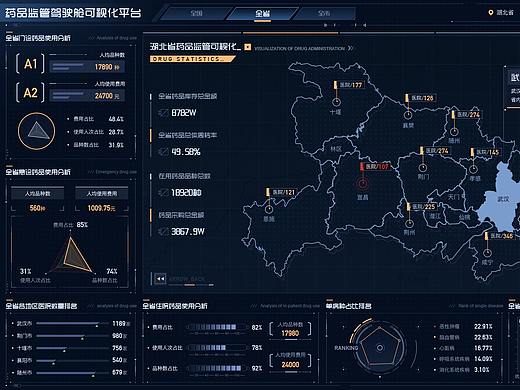Click the 17980 bracket value box
Viewport: 520px width, 390px height.
pyautogui.click(x=290, y=329)
